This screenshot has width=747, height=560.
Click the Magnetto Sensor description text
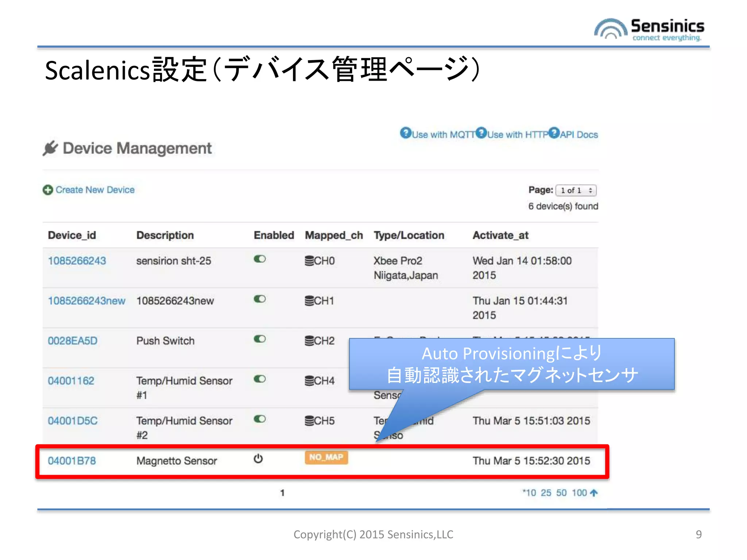177,461
